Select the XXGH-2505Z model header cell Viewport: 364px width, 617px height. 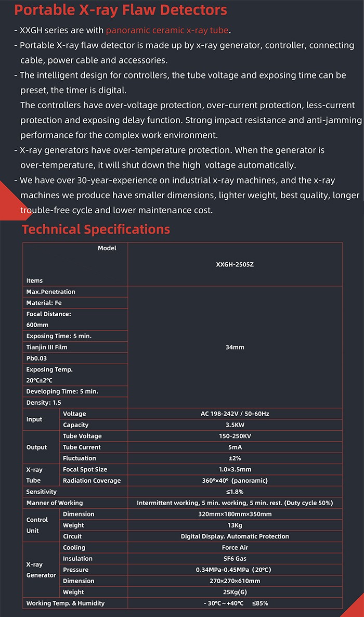[235, 264]
